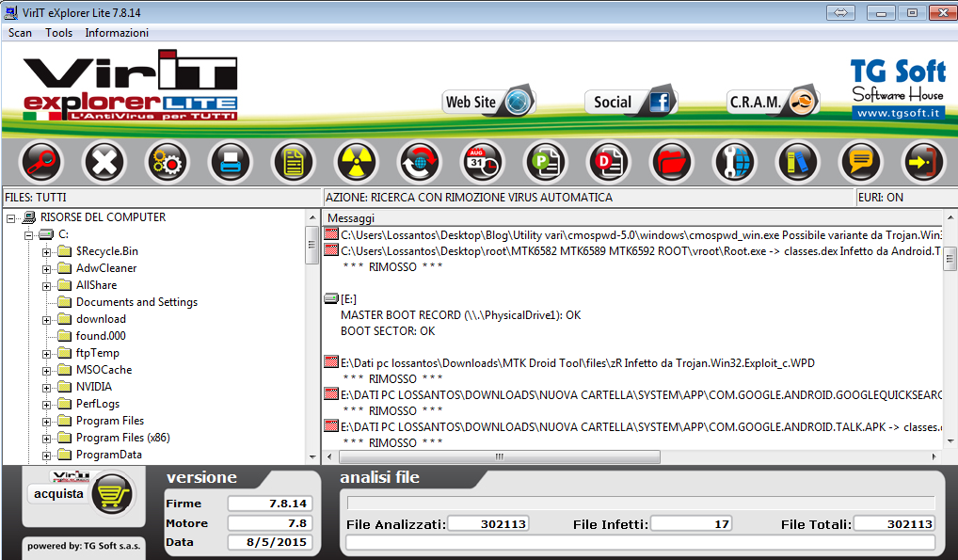Stop scan with white X icon

click(104, 163)
